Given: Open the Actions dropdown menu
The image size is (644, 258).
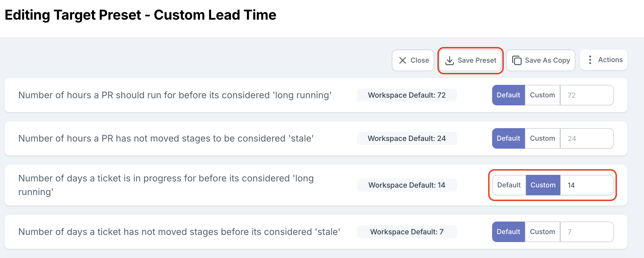Looking at the screenshot, I should [x=610, y=60].
